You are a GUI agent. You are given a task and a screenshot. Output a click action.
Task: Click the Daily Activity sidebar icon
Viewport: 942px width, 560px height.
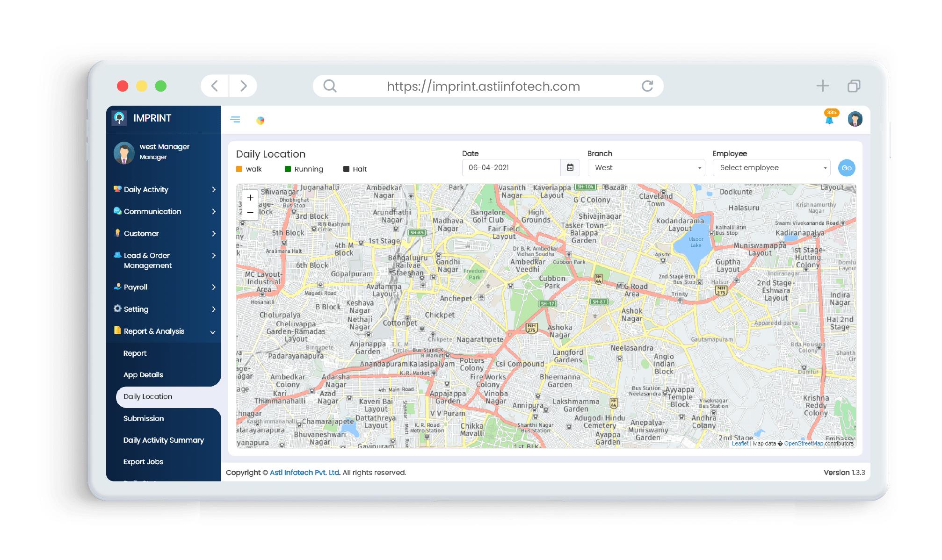[x=130, y=189]
